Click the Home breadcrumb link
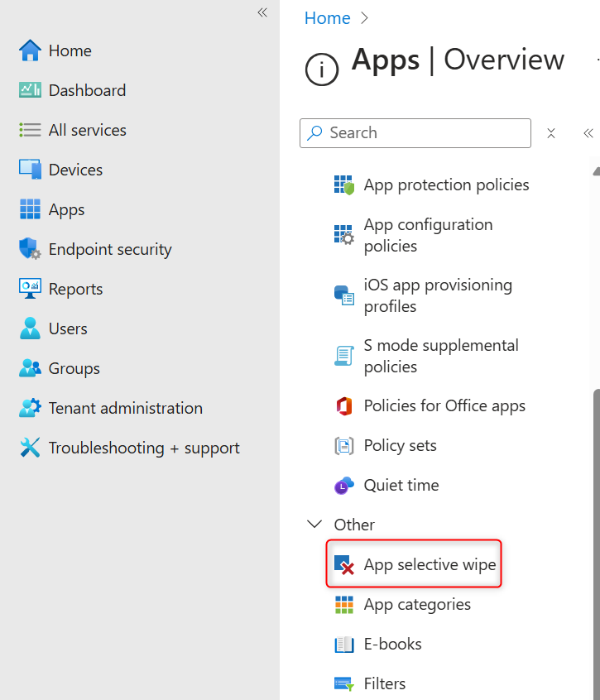This screenshot has height=700, width=600. pos(327,17)
